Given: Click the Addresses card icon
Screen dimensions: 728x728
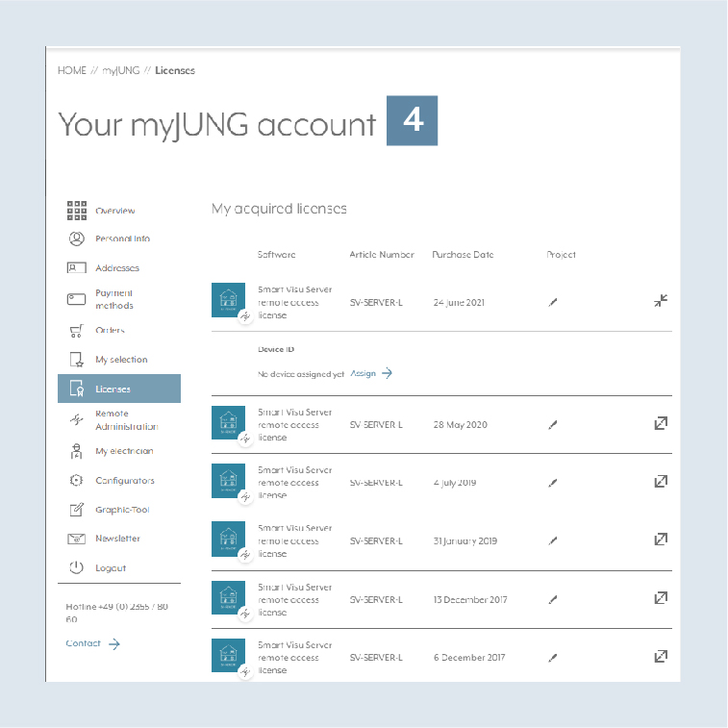Looking at the screenshot, I should [77, 268].
